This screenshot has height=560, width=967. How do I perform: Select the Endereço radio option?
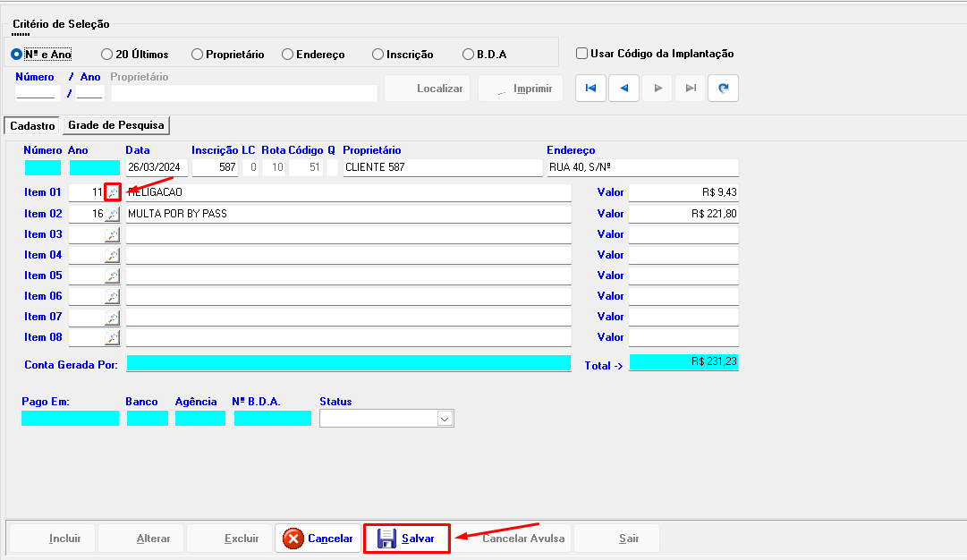coord(287,55)
